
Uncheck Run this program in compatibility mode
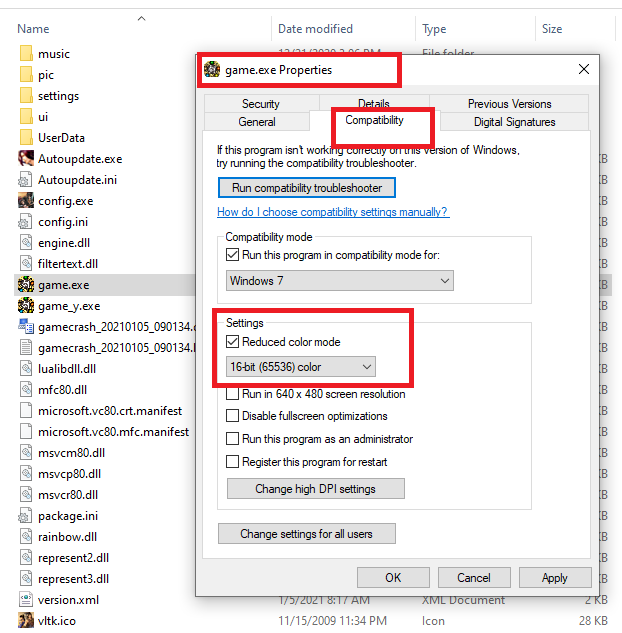point(233,255)
